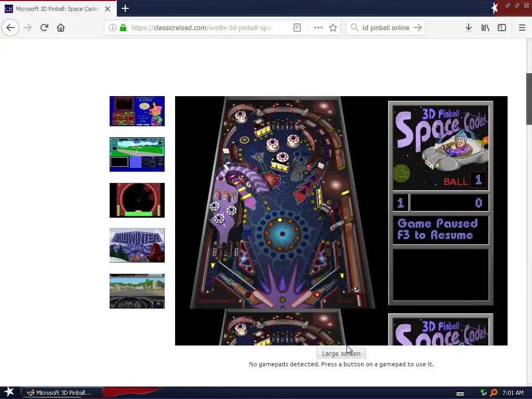Screen dimensions: 532x399
Task: Open the hamburger application menu
Action: click(522, 28)
